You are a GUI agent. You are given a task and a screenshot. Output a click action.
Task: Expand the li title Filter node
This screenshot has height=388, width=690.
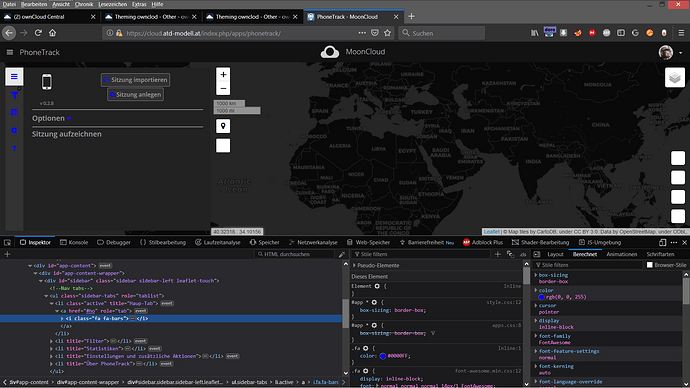click(x=51, y=341)
